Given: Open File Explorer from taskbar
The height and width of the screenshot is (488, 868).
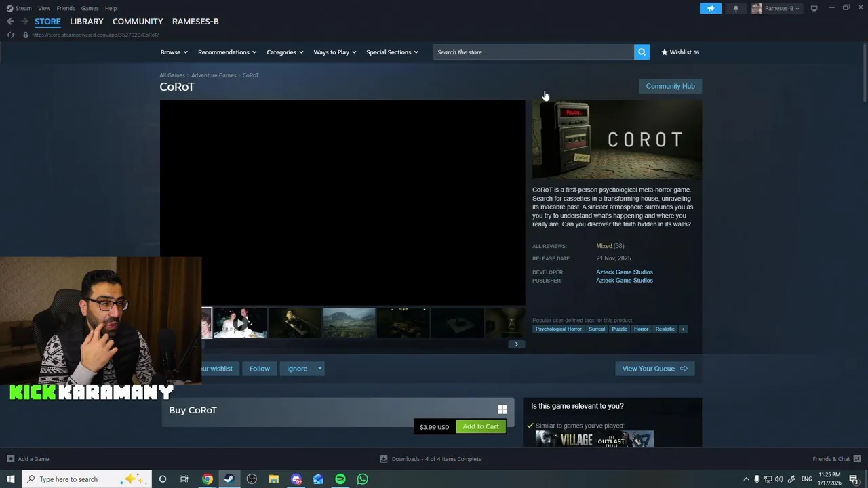Looking at the screenshot, I should 274,479.
